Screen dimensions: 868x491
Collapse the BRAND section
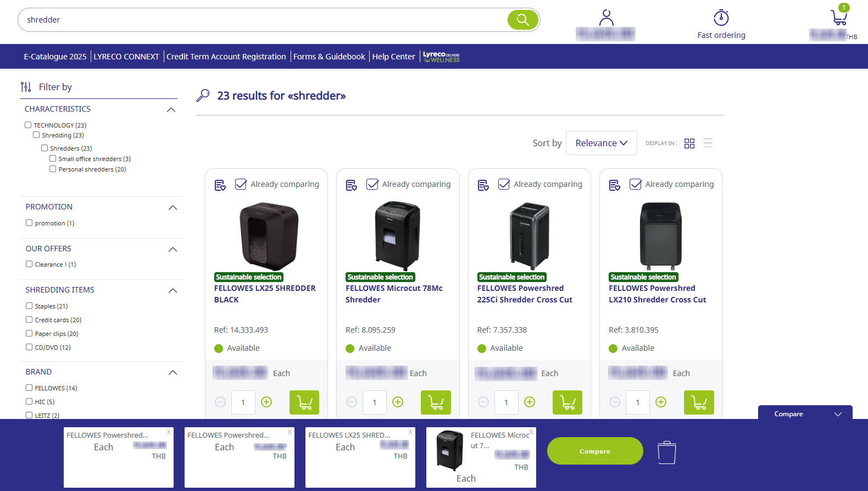point(173,373)
